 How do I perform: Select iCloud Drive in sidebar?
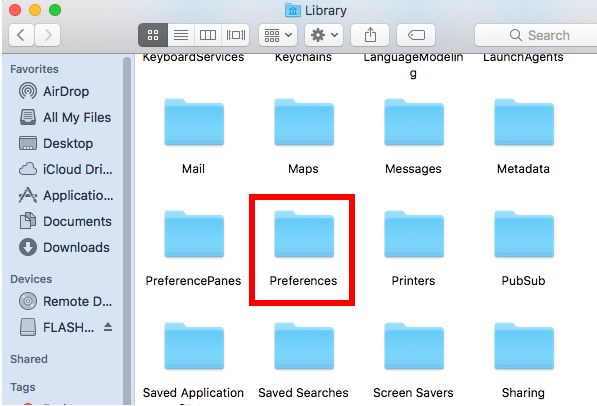point(65,169)
